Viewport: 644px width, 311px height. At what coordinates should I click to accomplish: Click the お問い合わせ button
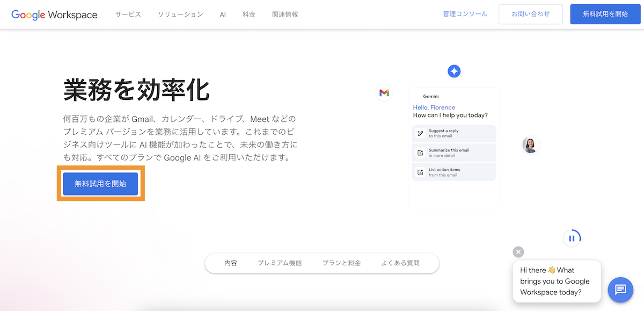coord(531,14)
